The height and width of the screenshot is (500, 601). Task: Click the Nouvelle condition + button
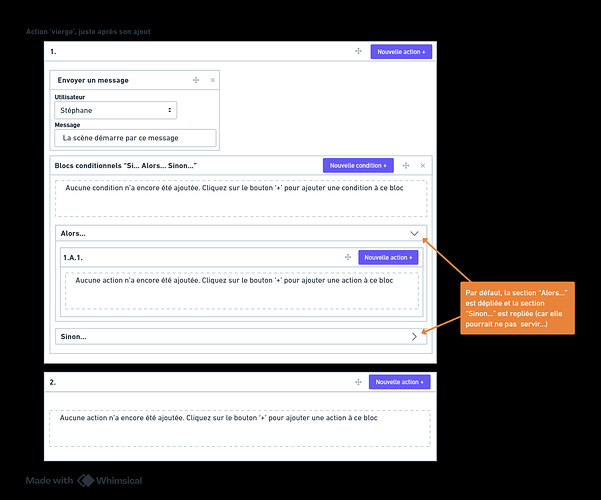358,165
